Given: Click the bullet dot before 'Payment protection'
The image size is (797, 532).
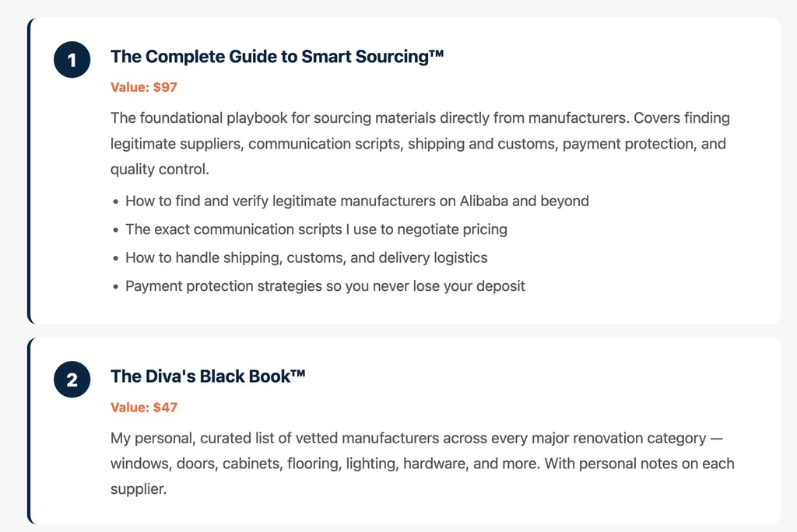Looking at the screenshot, I should tap(116, 287).
